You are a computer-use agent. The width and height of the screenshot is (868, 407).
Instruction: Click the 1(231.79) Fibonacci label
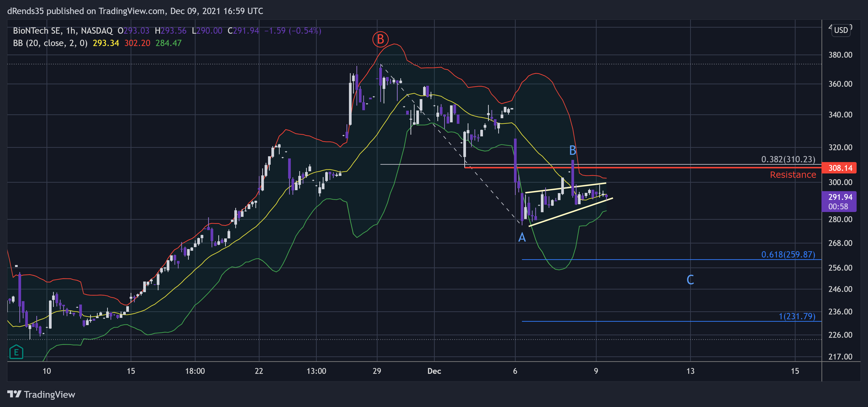tap(797, 316)
